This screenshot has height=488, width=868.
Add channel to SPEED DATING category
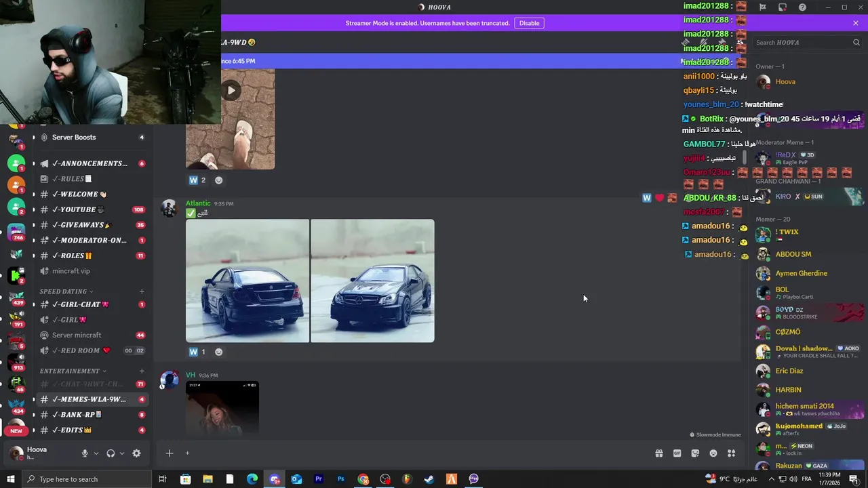[x=142, y=291]
